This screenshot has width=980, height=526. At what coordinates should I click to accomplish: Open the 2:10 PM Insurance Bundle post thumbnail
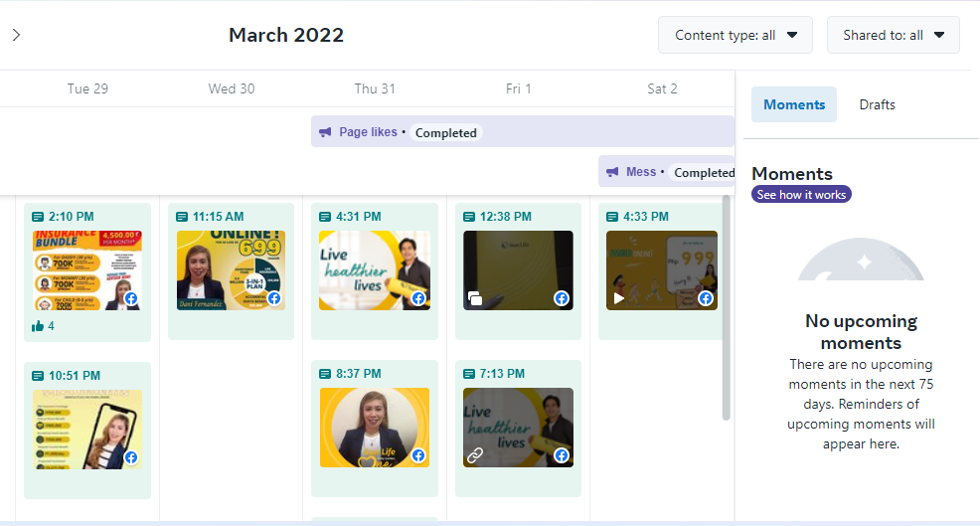pos(87,270)
